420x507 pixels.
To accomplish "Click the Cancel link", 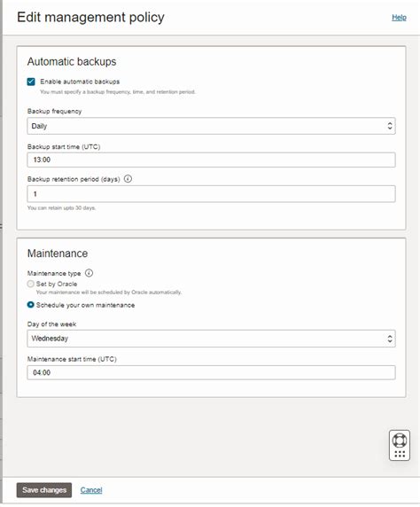I will click(x=91, y=490).
